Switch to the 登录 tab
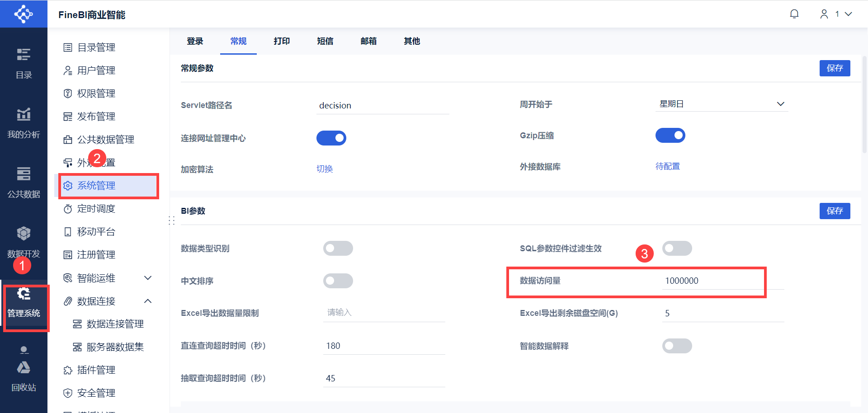 click(x=195, y=41)
